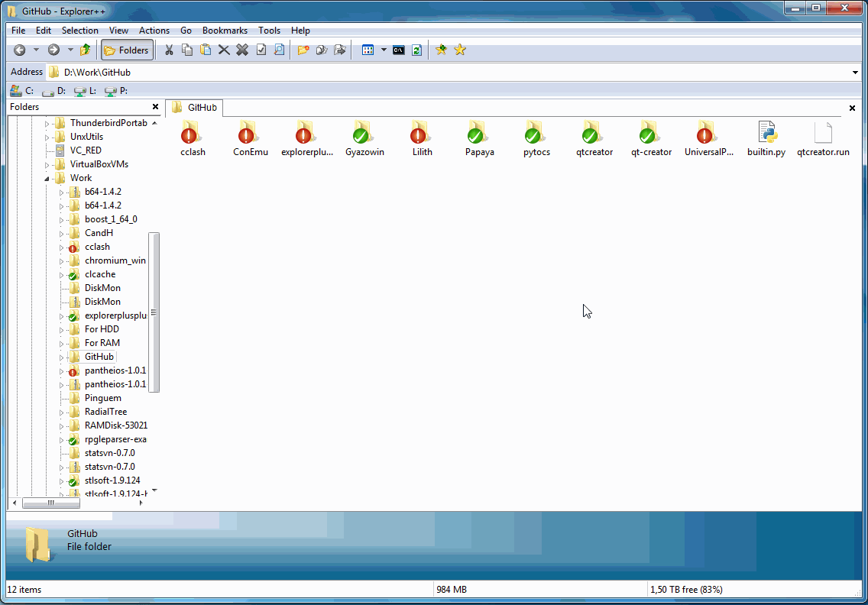The image size is (868, 605).
Task: Refresh the current folder view
Action: pyautogui.click(x=417, y=50)
